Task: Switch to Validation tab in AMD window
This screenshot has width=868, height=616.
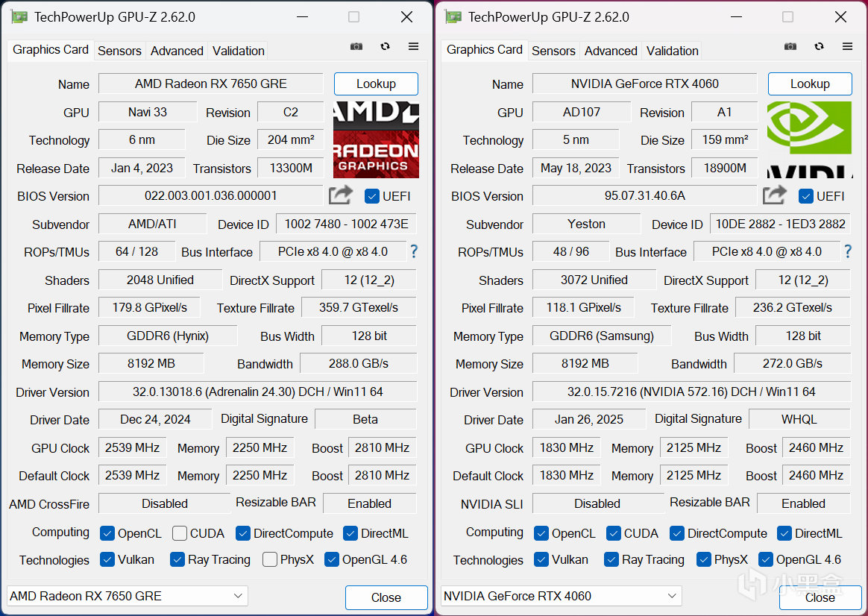Action: pyautogui.click(x=238, y=51)
